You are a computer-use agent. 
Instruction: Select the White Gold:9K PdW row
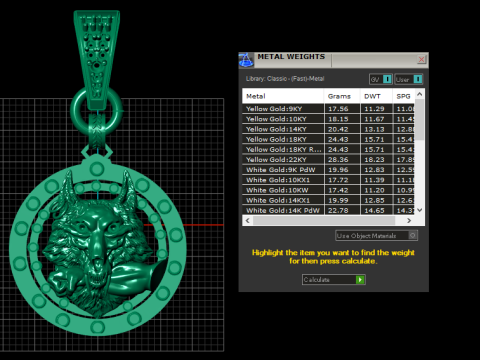[328, 170]
